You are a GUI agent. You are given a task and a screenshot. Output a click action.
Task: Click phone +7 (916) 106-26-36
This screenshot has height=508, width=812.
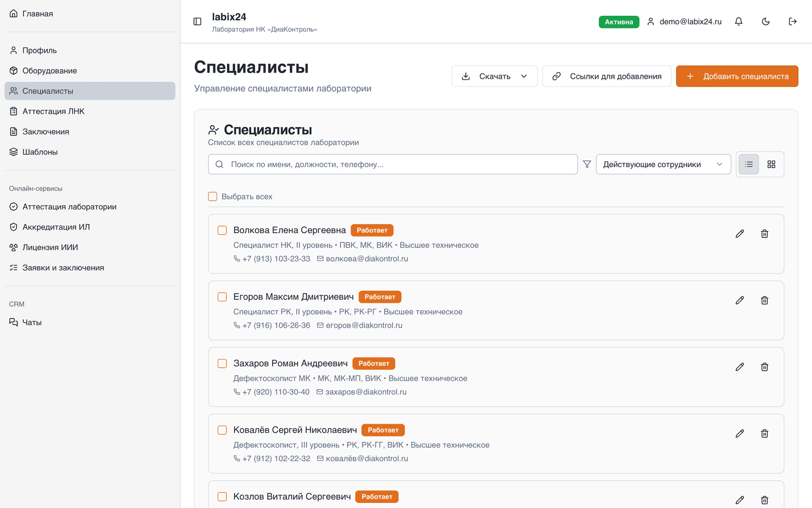[x=276, y=325]
